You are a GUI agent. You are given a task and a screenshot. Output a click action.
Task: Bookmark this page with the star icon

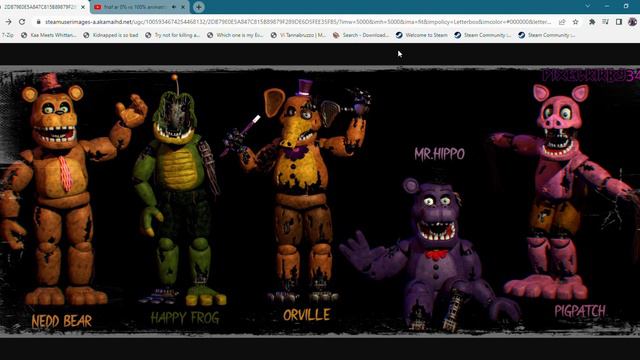coord(576,22)
